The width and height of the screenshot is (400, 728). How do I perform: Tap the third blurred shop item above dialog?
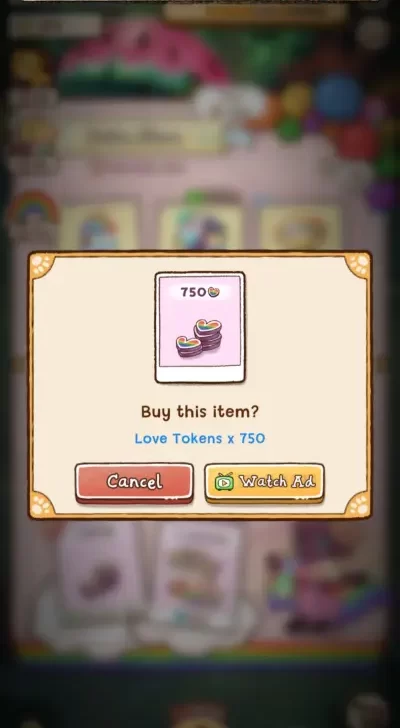click(x=300, y=227)
